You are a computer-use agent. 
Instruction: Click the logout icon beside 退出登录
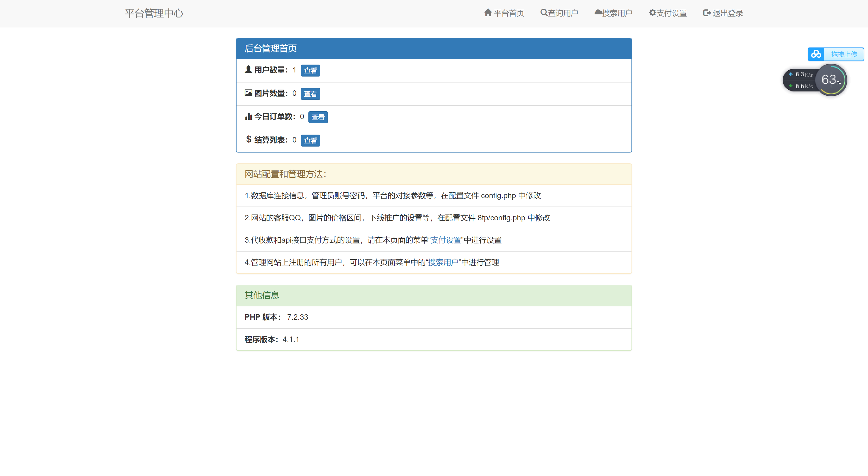coord(707,12)
